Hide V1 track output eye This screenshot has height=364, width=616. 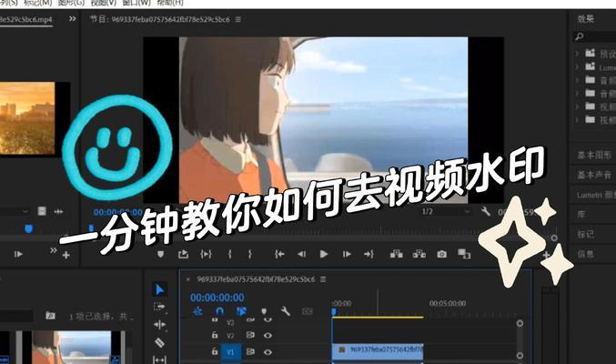[268, 352]
